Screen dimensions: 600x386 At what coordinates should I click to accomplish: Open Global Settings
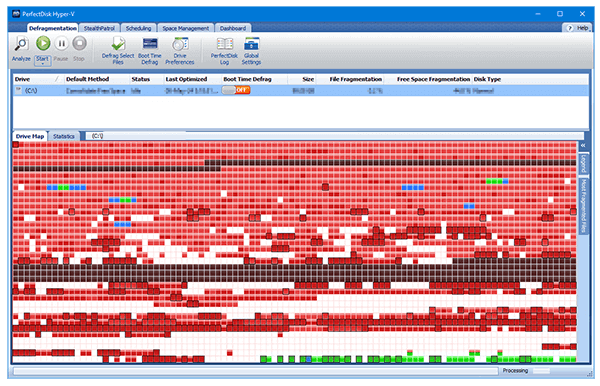[251, 50]
